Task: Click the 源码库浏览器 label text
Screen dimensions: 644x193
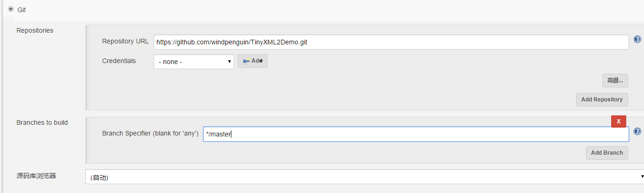Action: [x=37, y=176]
